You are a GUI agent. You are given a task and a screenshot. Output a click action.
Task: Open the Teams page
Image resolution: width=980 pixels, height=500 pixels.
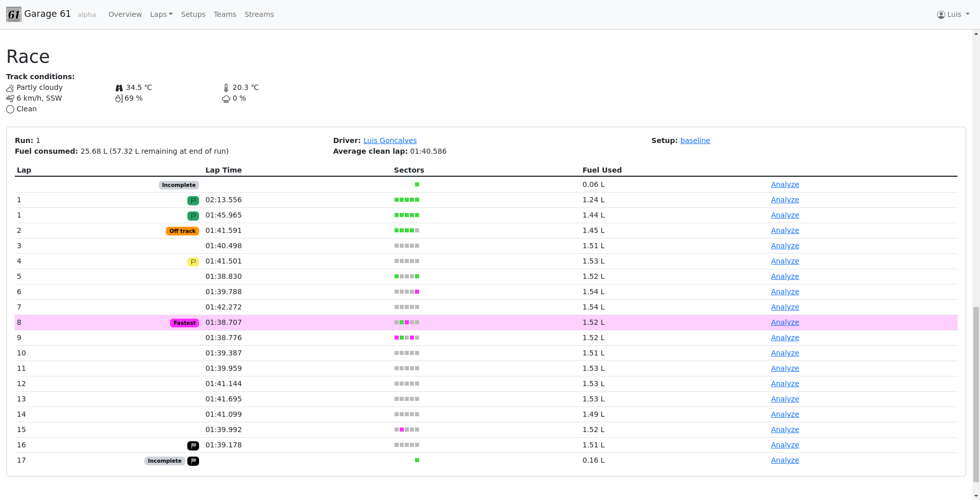(225, 14)
